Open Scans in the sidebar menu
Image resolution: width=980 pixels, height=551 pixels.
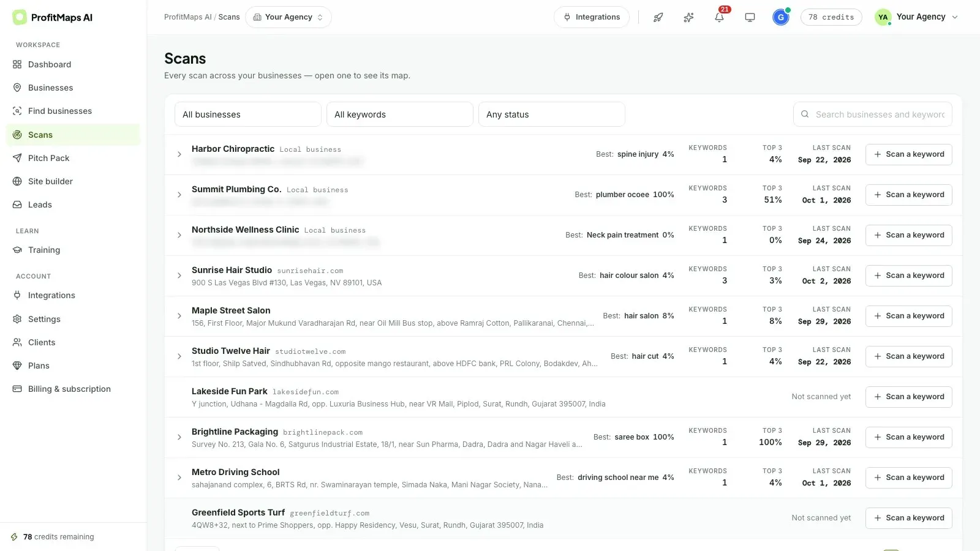click(x=73, y=135)
